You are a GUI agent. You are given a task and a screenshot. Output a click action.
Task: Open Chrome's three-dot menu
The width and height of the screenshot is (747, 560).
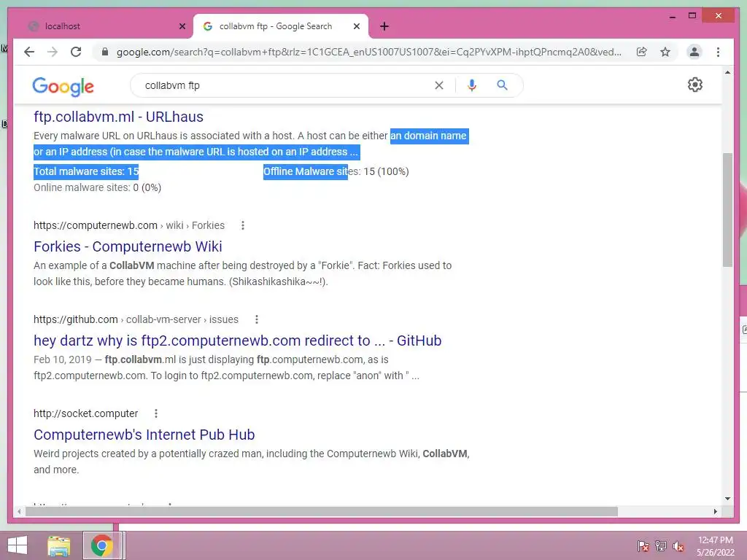(718, 52)
